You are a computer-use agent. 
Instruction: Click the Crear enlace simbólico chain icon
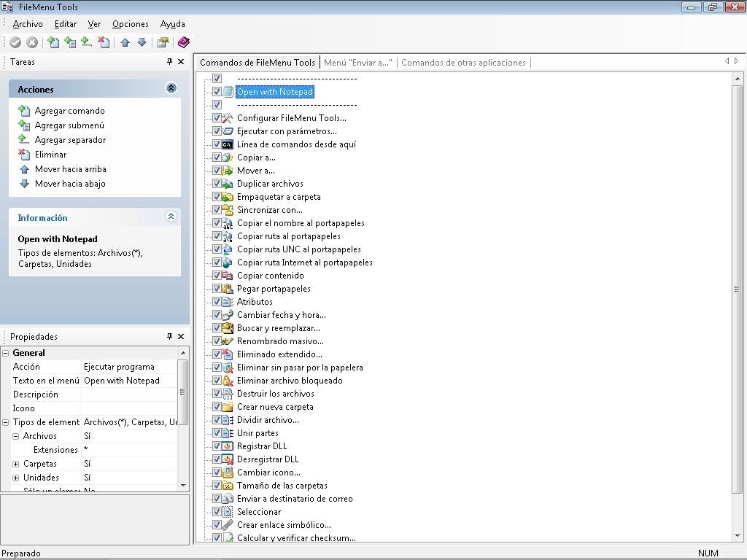228,525
